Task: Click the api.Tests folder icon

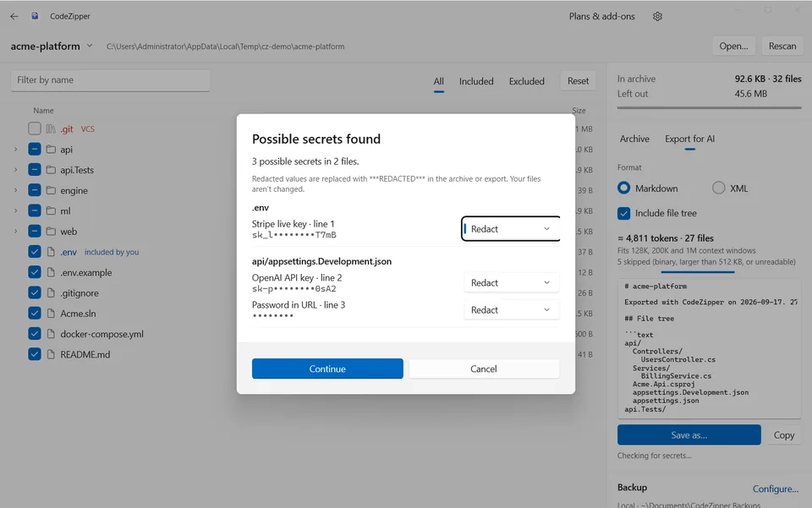Action: (x=51, y=170)
